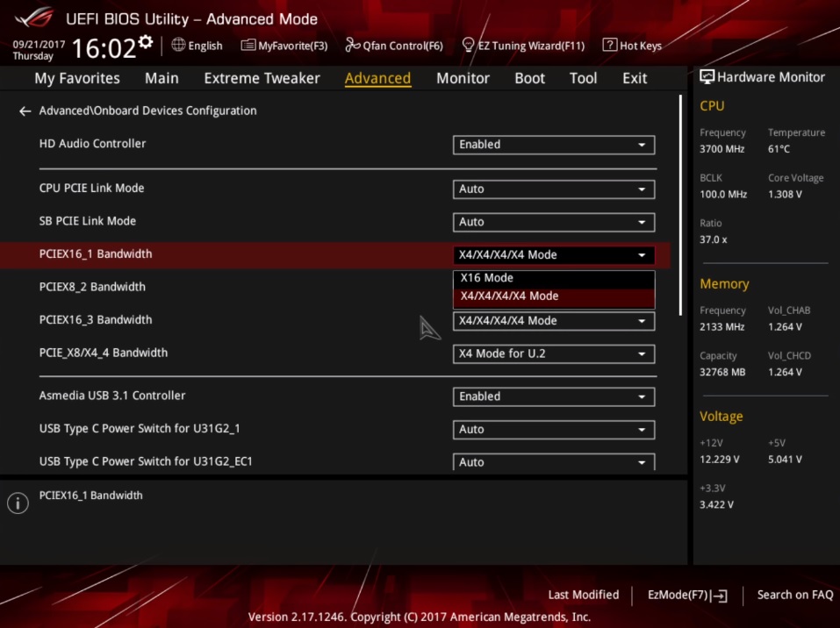Open the clock settings gear icon

click(145, 42)
